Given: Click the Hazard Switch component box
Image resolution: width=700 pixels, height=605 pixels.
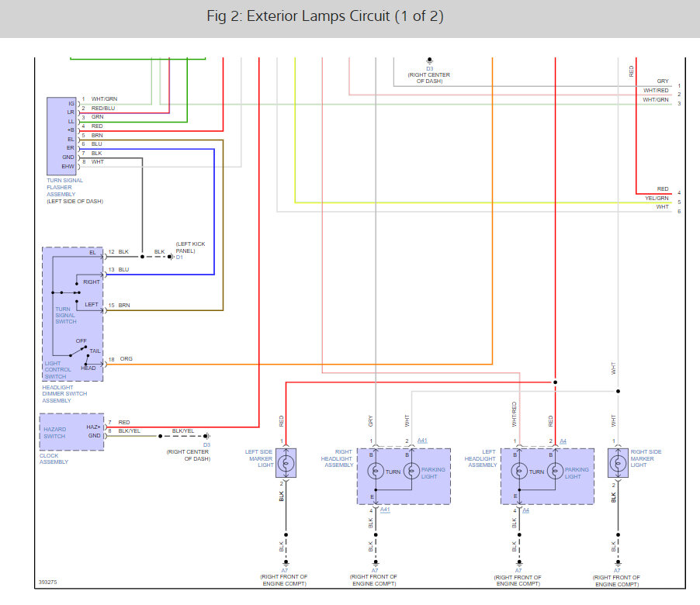Looking at the screenshot, I should click(x=71, y=432).
